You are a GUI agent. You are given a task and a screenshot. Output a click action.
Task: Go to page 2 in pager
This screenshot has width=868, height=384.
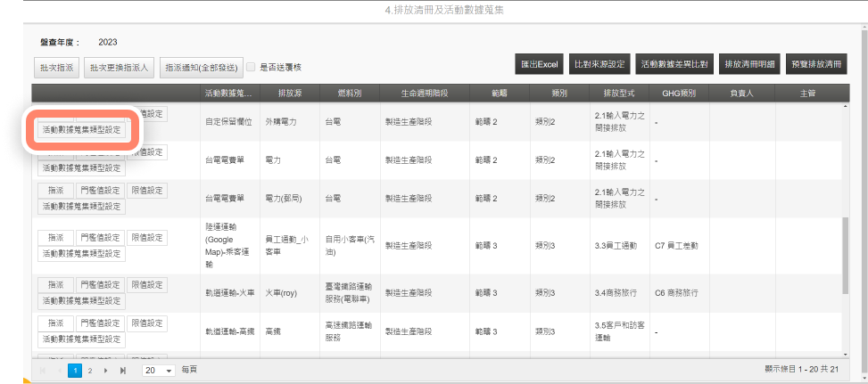(x=89, y=369)
